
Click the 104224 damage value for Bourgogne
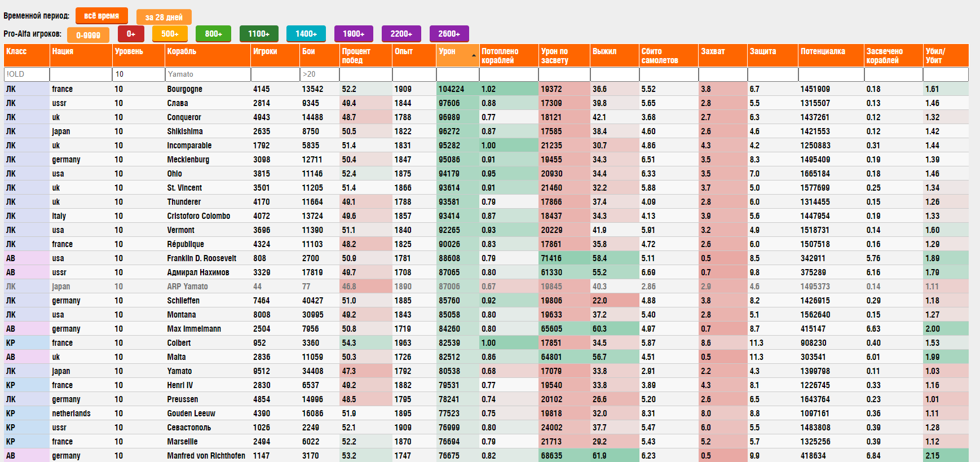click(452, 89)
